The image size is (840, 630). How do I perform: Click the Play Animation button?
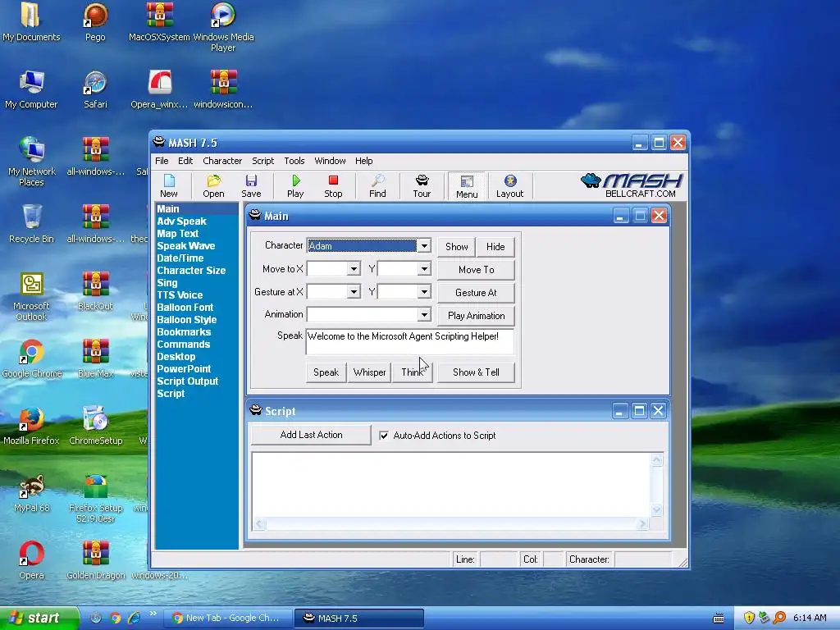click(x=477, y=316)
